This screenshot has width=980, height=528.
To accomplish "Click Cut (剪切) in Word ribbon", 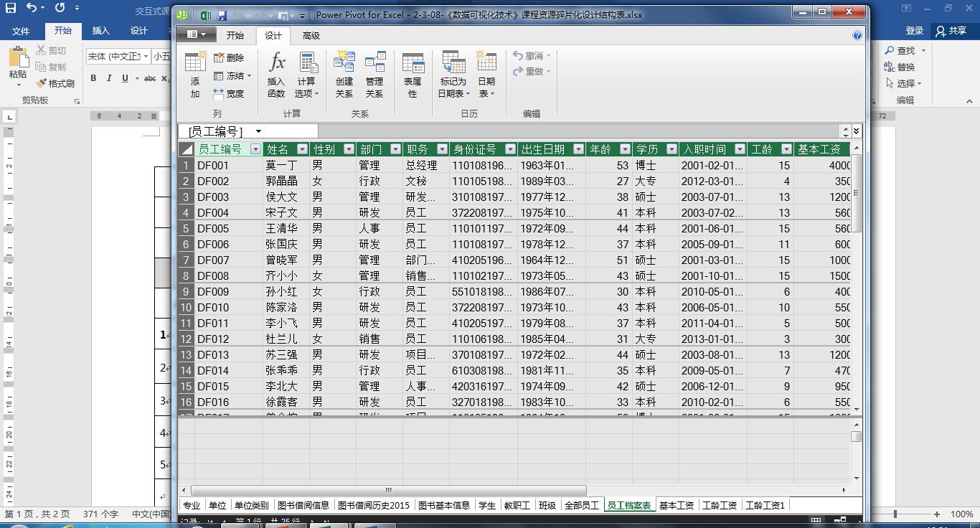I will point(50,51).
